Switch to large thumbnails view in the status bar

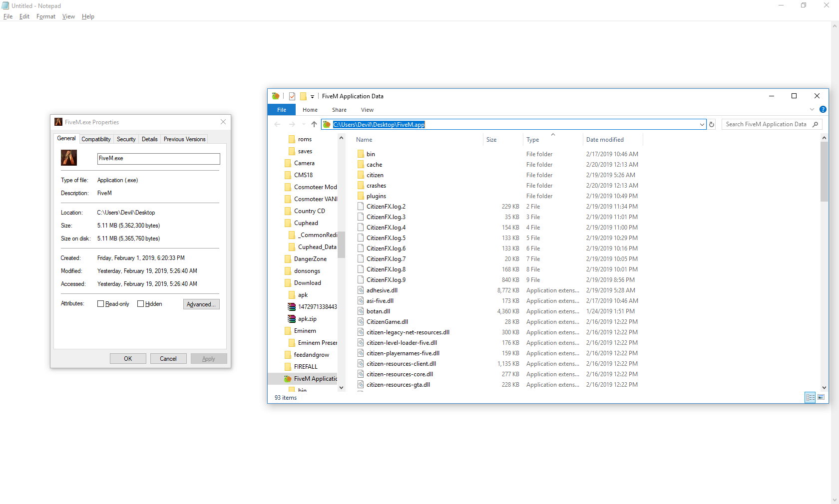click(x=821, y=397)
